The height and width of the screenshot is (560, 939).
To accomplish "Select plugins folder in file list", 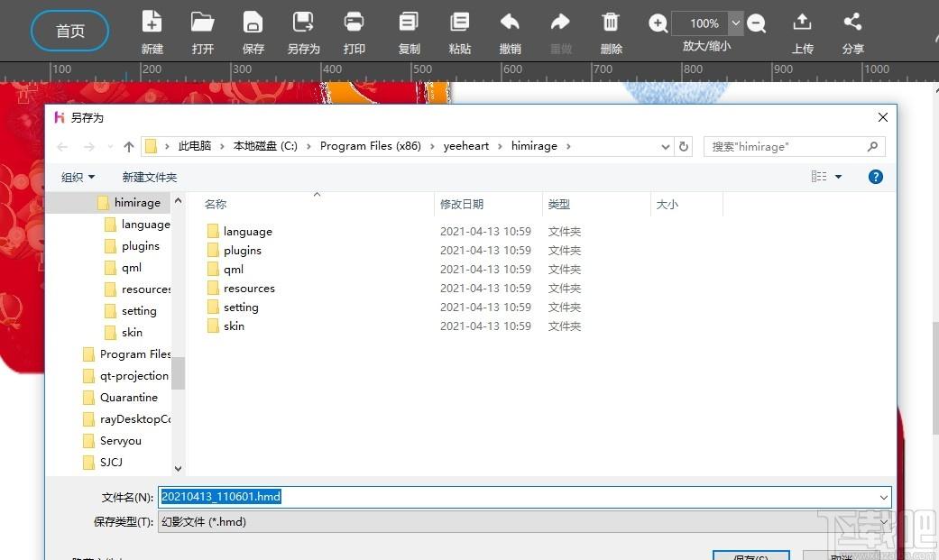I will [x=235, y=251].
